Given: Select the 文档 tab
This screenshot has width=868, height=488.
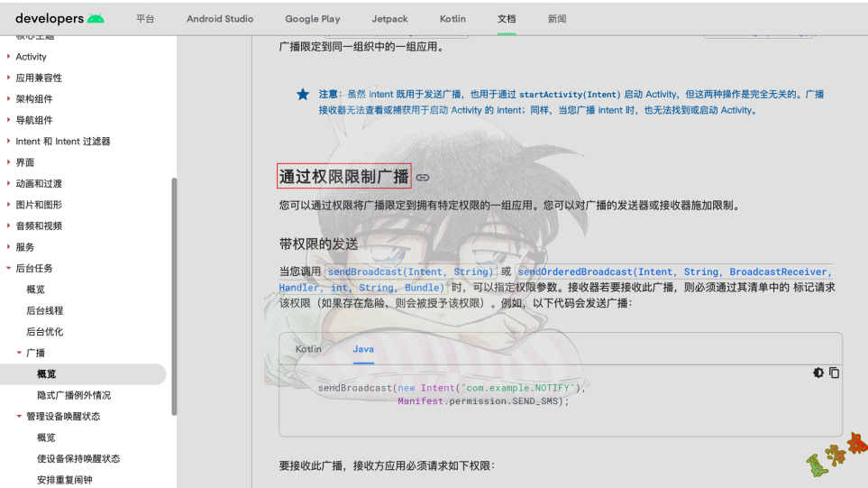Looking at the screenshot, I should coord(506,19).
